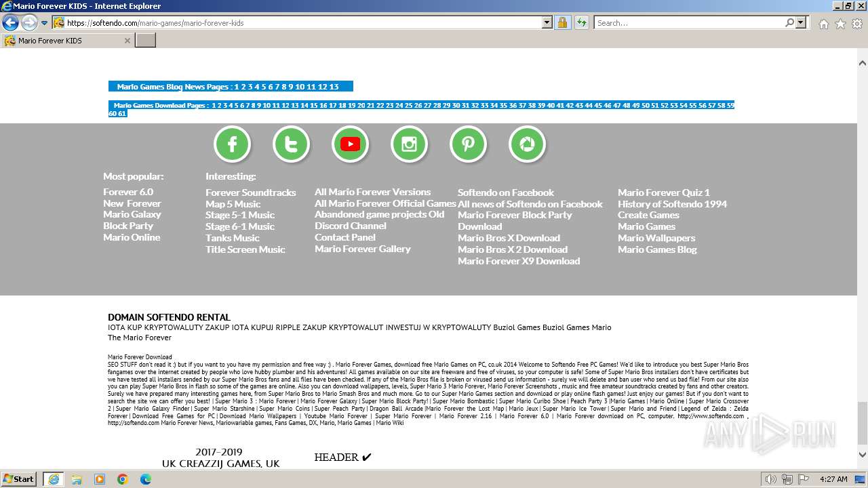
Task: Open Tanks Music link
Action: pyautogui.click(x=233, y=238)
